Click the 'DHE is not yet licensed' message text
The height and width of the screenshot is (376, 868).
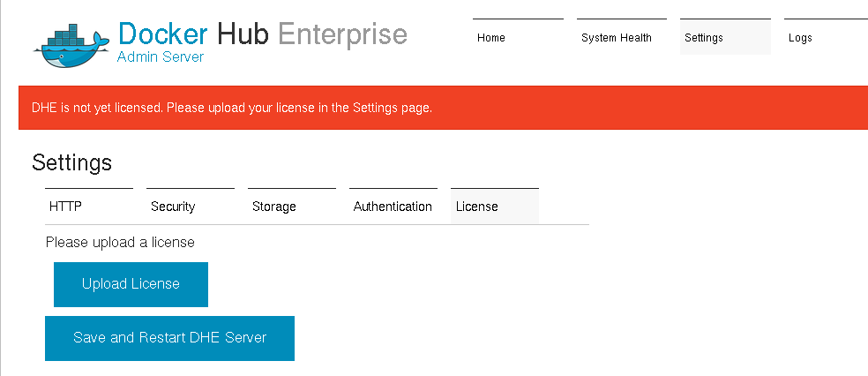[232, 108]
